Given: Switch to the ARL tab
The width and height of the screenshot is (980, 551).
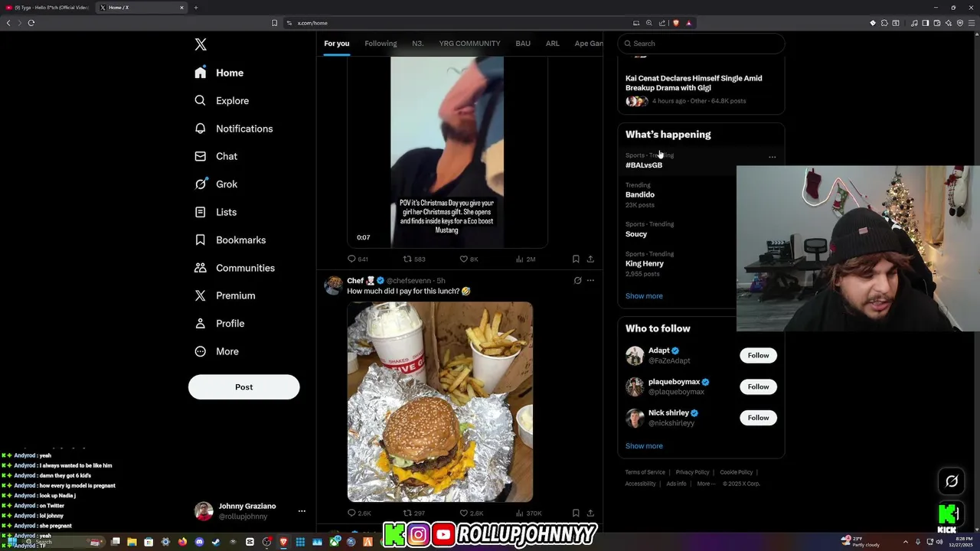Looking at the screenshot, I should point(552,44).
